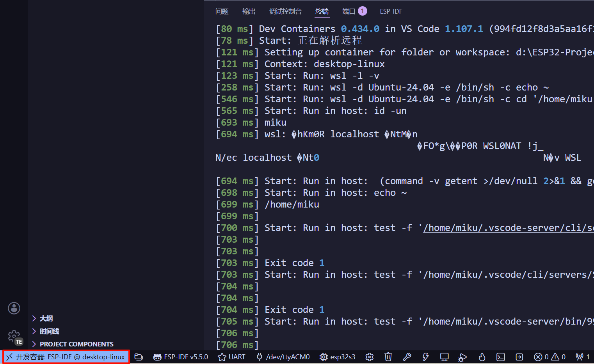Viewport: 594px width, 364px height.
Task: Switch to the 输出 output tab
Action: (x=249, y=11)
